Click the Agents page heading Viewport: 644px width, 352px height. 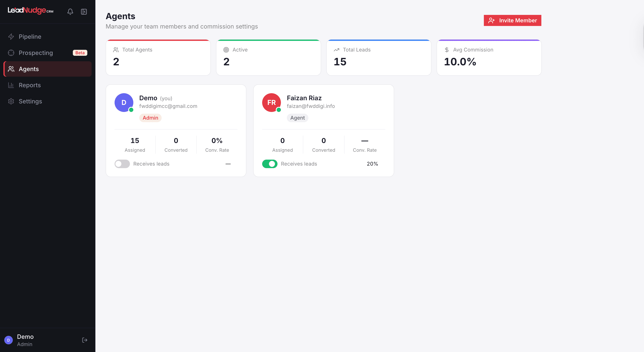(x=121, y=16)
